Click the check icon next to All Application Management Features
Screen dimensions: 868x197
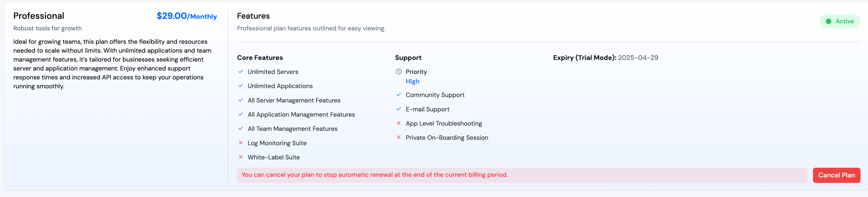241,114
